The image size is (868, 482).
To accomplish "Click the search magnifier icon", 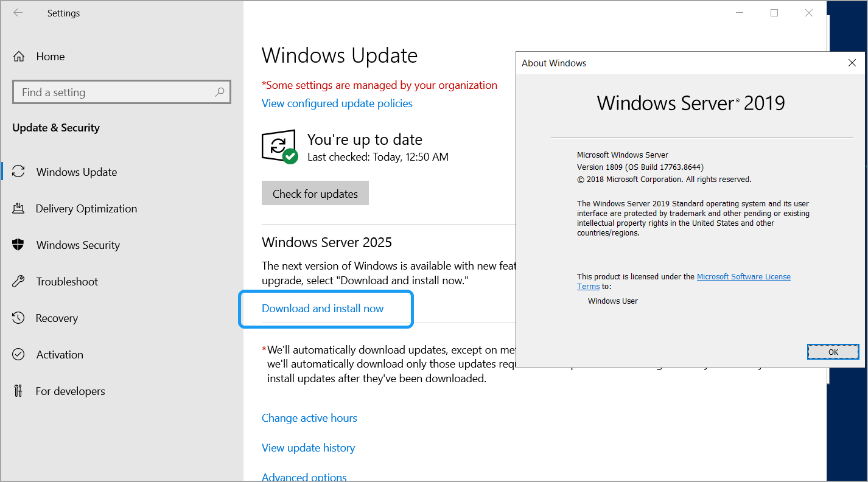I will (220, 93).
